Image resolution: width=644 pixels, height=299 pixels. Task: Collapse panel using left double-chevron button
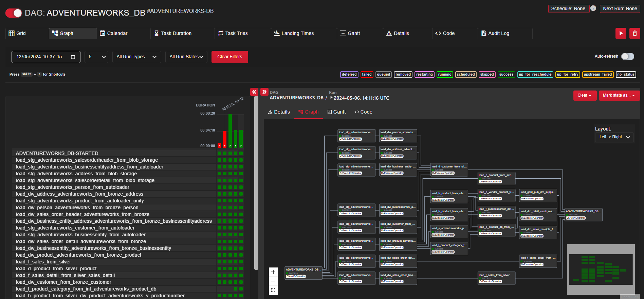(254, 92)
